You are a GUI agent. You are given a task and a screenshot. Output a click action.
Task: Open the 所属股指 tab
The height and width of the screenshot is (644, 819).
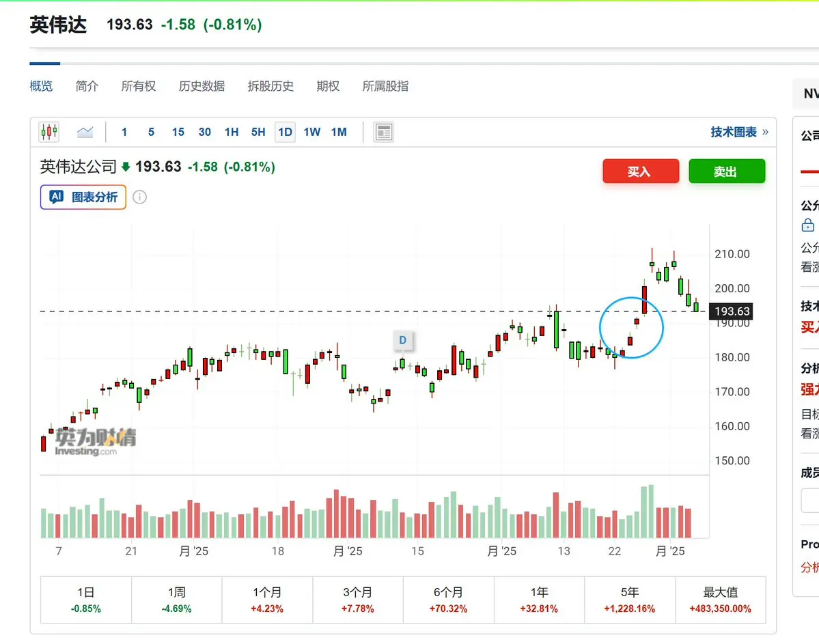pyautogui.click(x=385, y=86)
